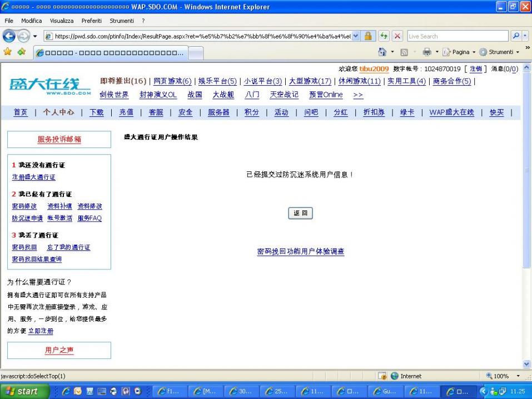Click the Live Search input box
532x399 pixels.
458,36
